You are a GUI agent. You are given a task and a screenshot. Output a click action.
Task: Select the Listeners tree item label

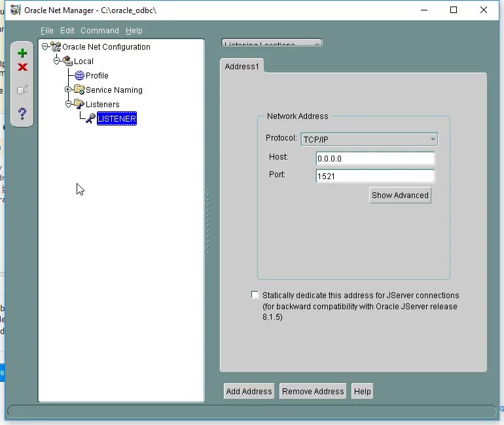103,105
